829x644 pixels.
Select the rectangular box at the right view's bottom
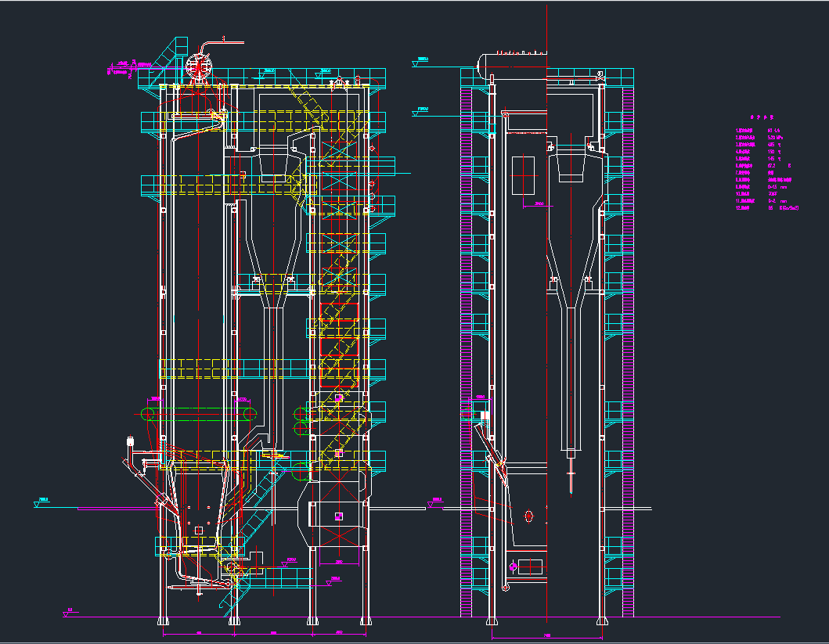(530, 567)
